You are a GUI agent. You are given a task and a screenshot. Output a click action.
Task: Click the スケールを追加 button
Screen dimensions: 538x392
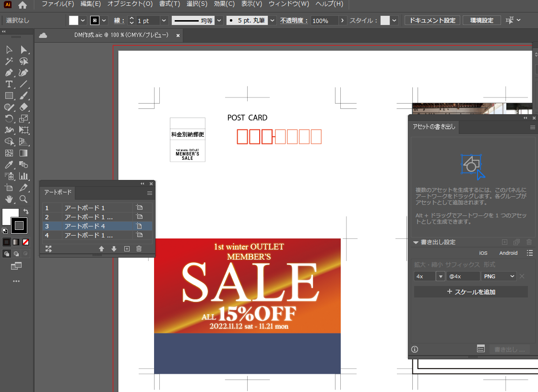tap(471, 292)
